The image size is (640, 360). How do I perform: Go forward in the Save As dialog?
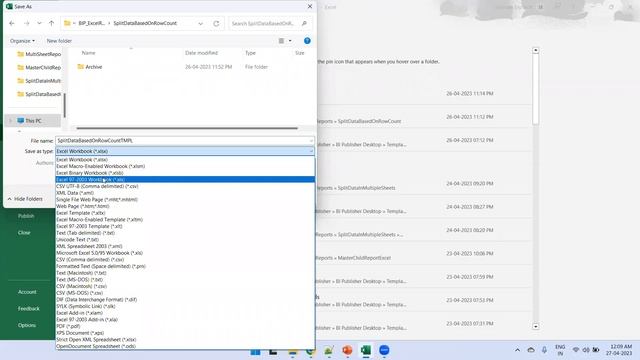(x=27, y=23)
